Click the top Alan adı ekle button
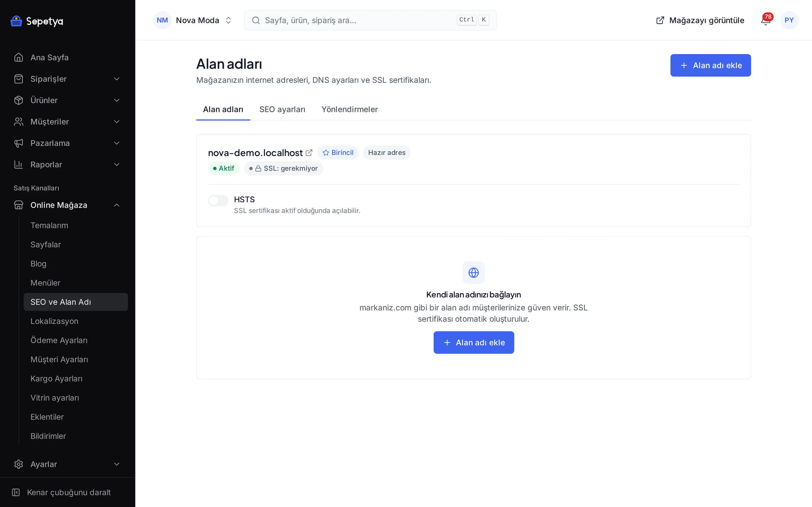Viewport: 812px width, 507px height. pos(710,65)
